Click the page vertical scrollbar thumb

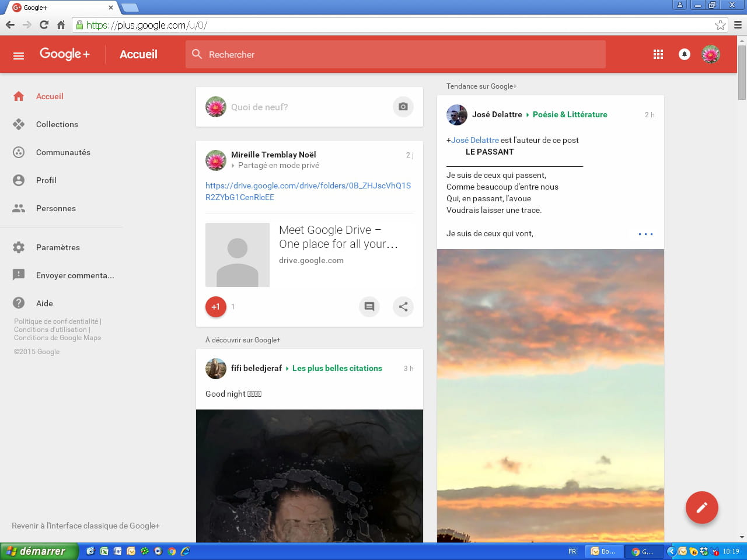(x=742, y=72)
